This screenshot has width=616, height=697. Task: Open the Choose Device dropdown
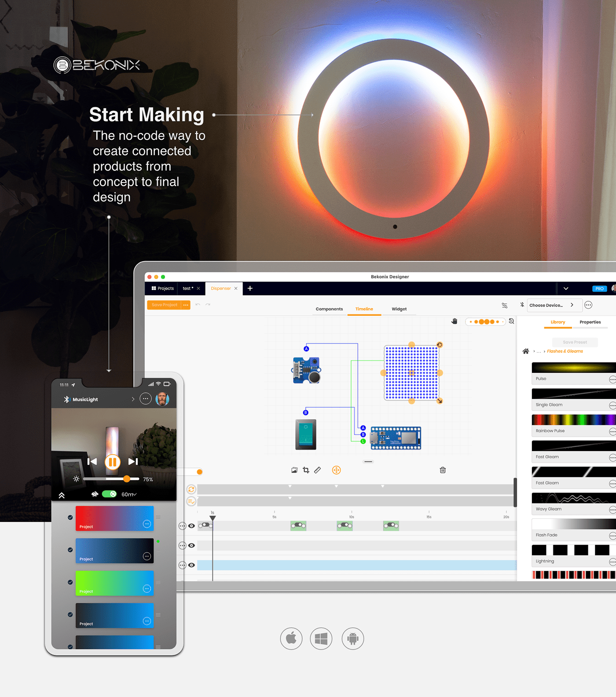pos(551,305)
